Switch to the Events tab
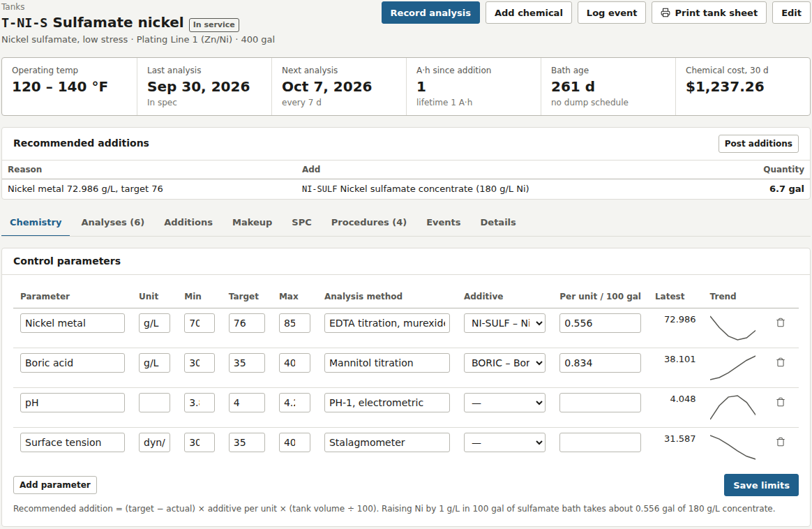 (444, 222)
